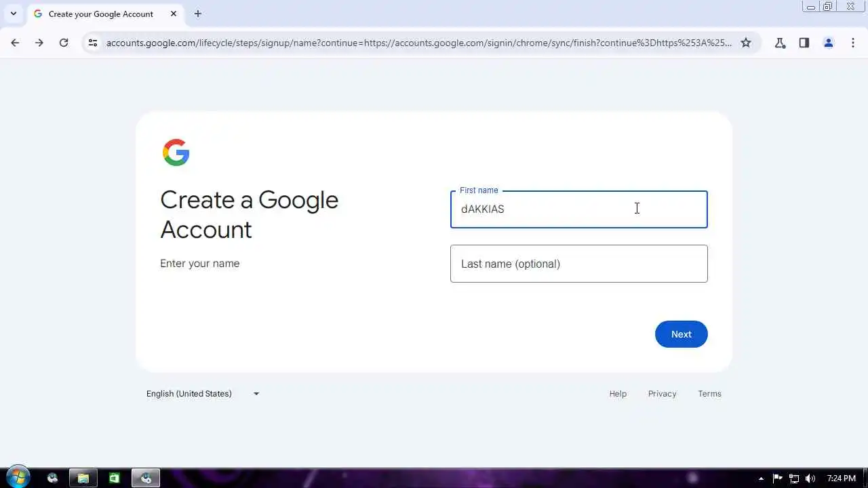The image size is (868, 488).
Task: Open File Explorer folder icon in taskbar
Action: [x=83, y=478]
